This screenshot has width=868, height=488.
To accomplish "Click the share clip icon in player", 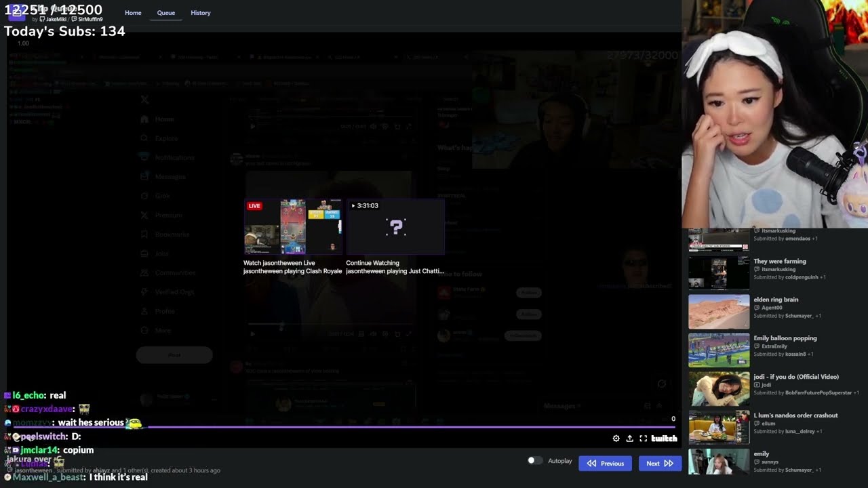I will click(629, 439).
